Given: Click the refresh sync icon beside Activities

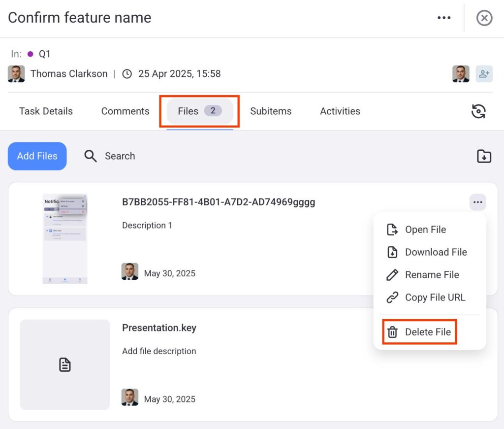Looking at the screenshot, I should [x=478, y=111].
